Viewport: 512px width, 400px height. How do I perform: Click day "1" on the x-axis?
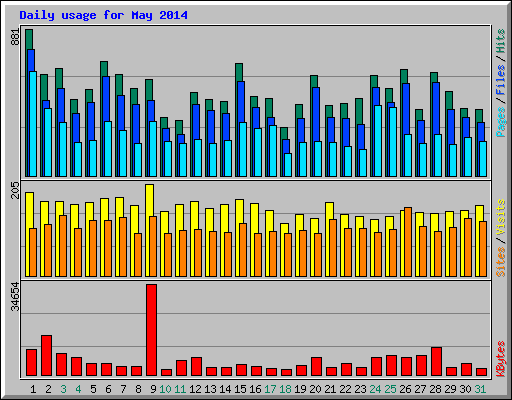33,389
